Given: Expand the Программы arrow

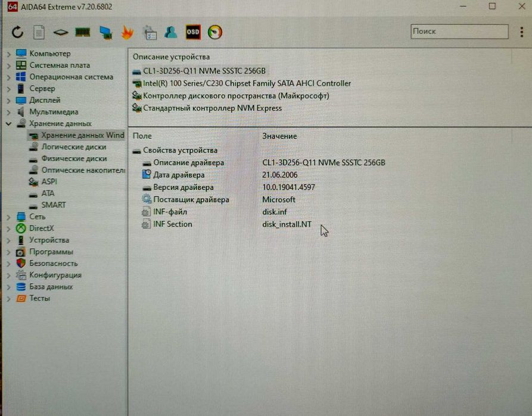Looking at the screenshot, I should tap(9, 252).
